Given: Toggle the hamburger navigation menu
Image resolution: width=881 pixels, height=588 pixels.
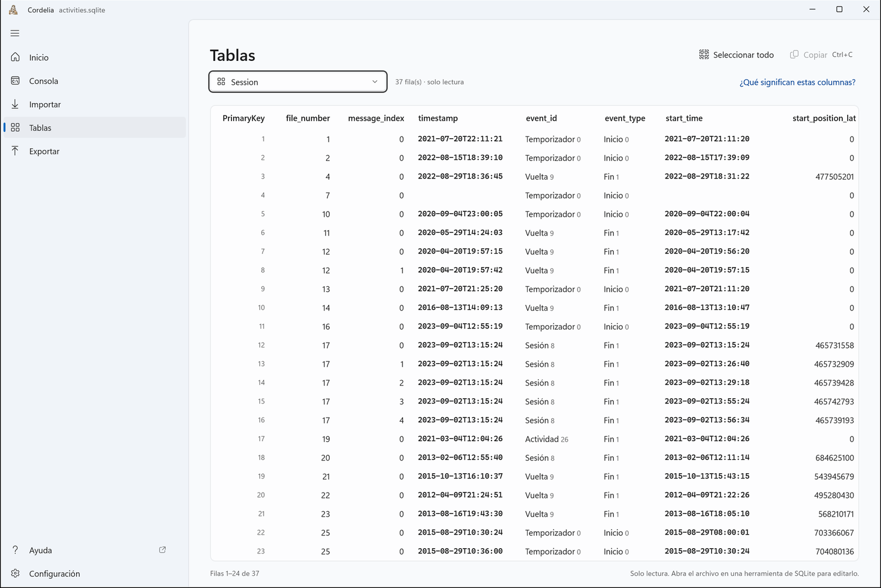Looking at the screenshot, I should pyautogui.click(x=15, y=33).
